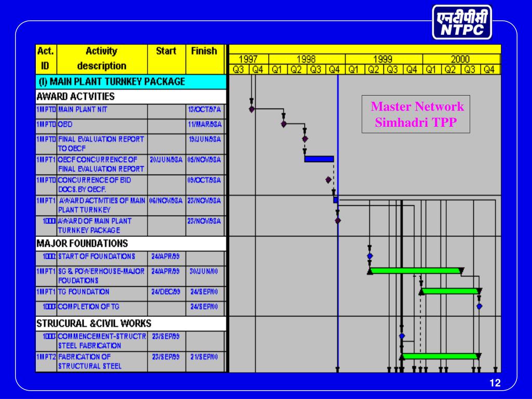
Task: Click the finish date of COMPLETION OF TG
Action: coord(204,307)
